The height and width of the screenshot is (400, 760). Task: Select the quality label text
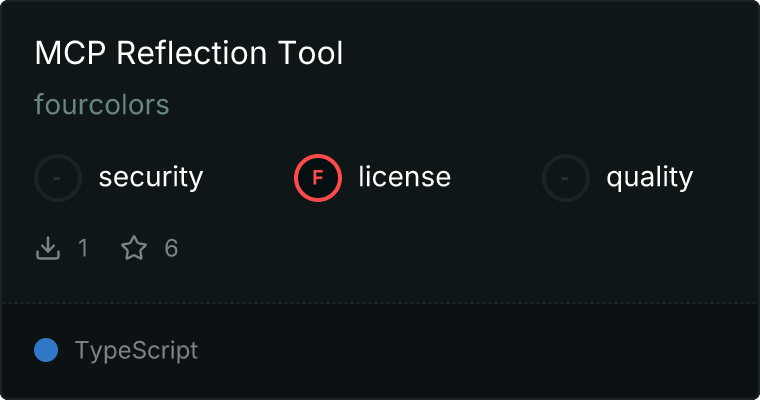pos(649,178)
